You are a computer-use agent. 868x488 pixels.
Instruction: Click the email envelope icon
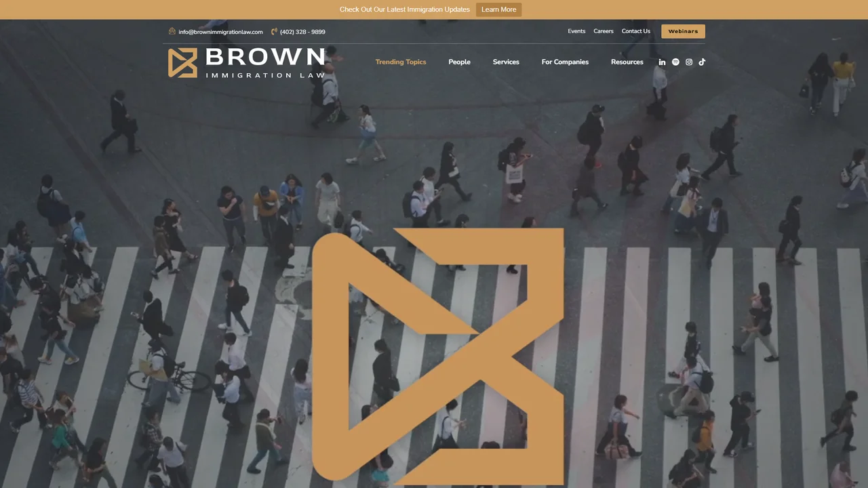click(x=172, y=31)
